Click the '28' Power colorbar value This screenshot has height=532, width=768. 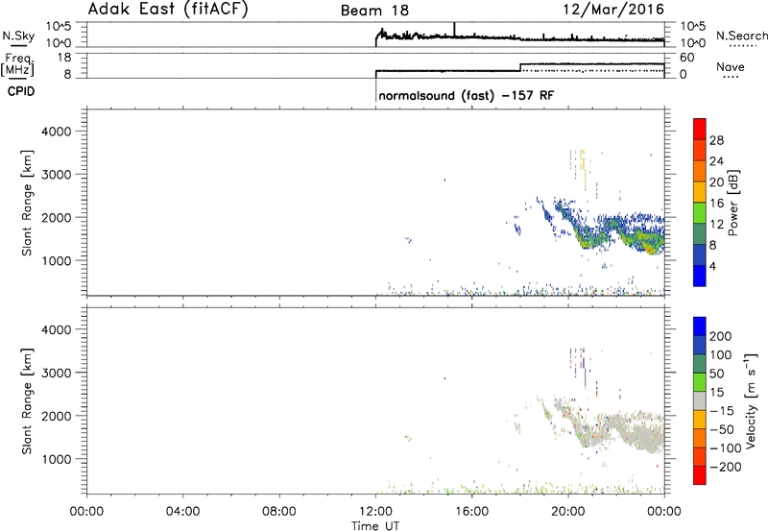(716, 140)
